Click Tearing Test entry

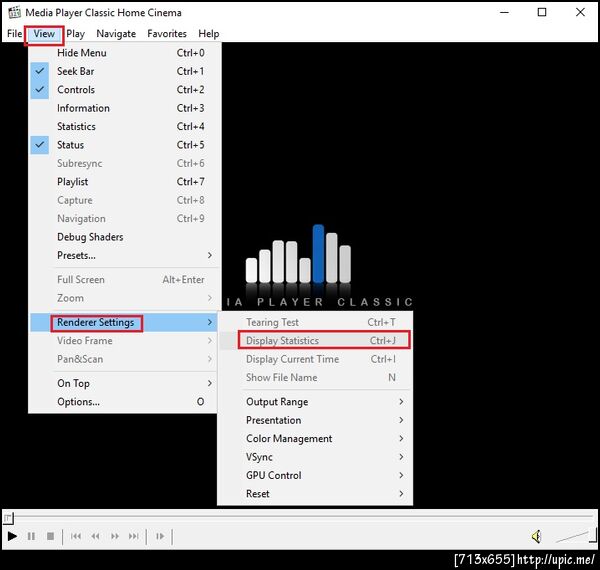[x=315, y=322]
